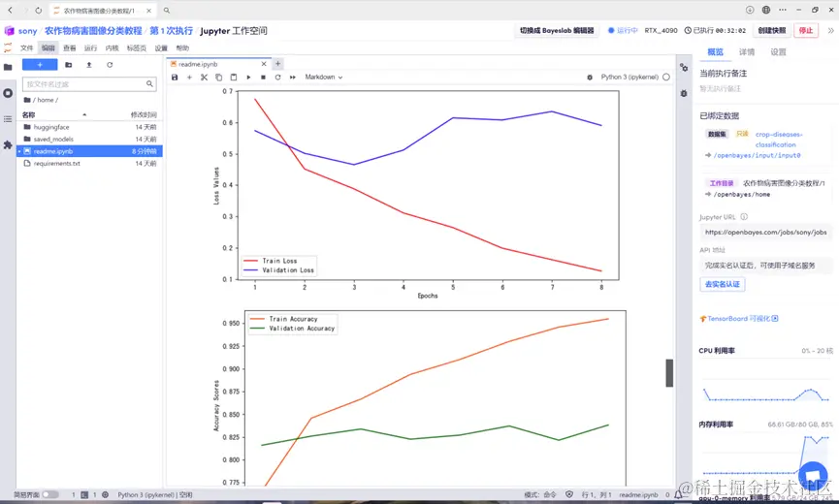Select readme.ipynb in file list
This screenshot has width=839, height=504.
coord(89,151)
